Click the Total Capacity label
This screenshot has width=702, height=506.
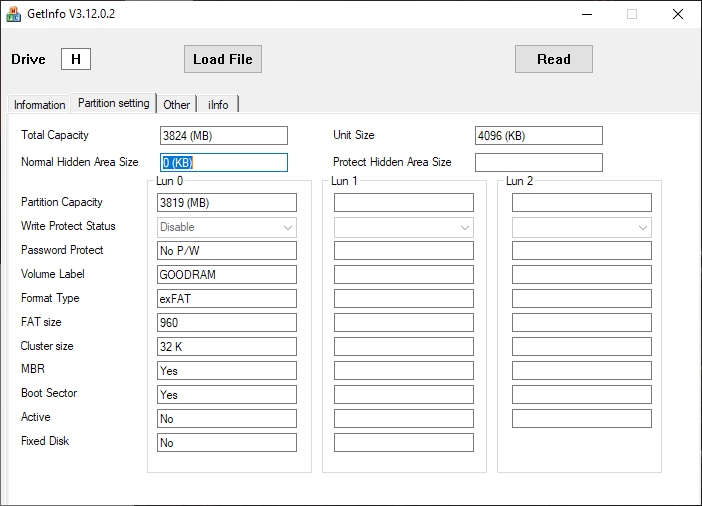coord(55,135)
